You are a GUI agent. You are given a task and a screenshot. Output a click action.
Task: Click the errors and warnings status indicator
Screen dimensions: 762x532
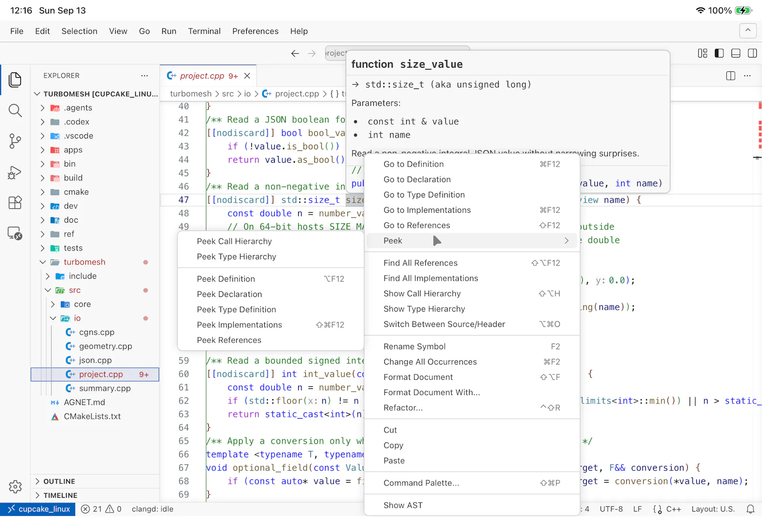pyautogui.click(x=101, y=509)
